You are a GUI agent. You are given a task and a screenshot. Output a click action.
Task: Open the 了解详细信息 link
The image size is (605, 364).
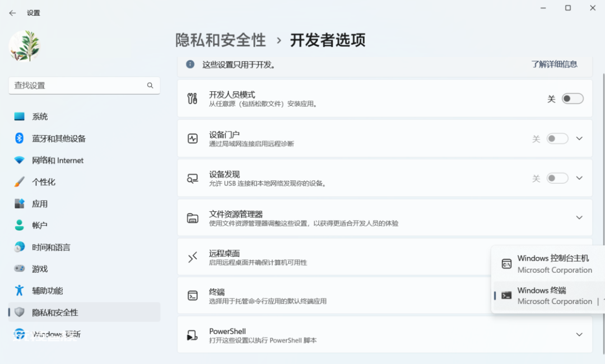point(554,64)
